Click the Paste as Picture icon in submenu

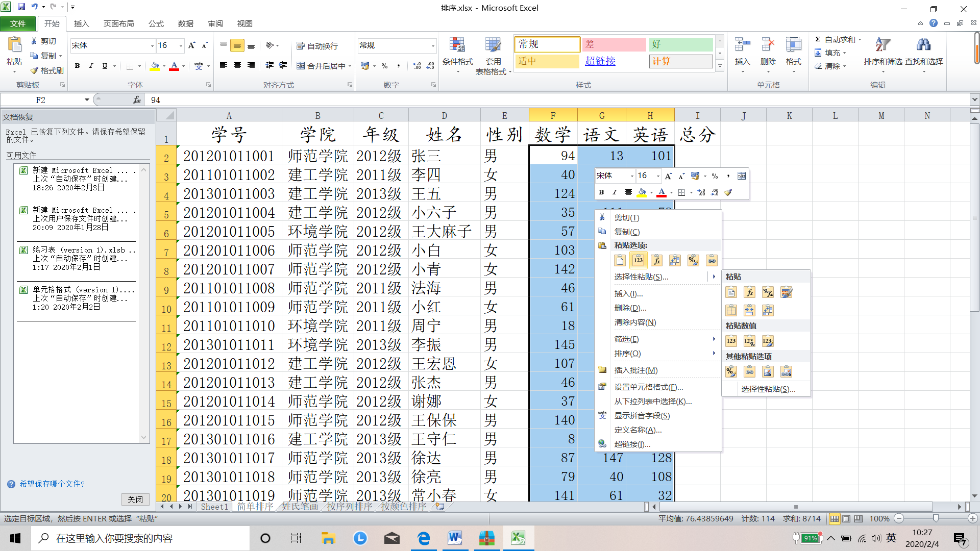coord(768,372)
